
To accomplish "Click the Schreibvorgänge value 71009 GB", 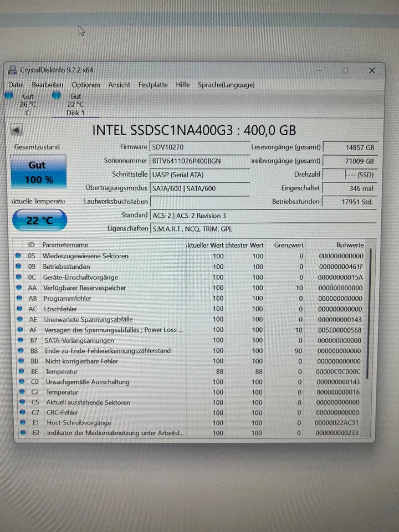I will click(x=350, y=161).
